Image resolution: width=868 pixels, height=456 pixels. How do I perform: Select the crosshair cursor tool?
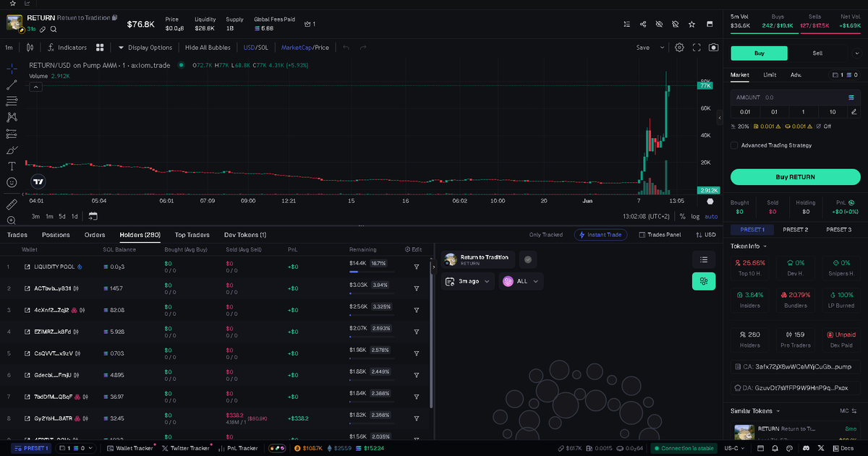12,69
